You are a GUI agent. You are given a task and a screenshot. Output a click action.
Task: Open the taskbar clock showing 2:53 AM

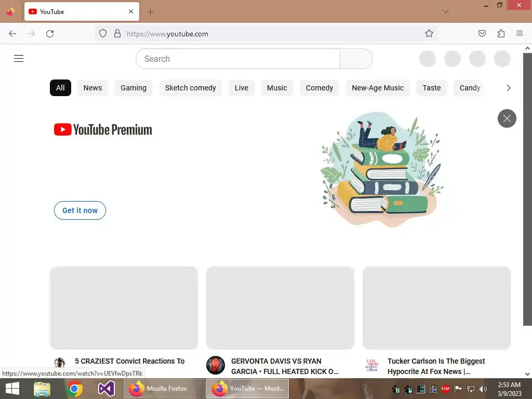(509, 389)
